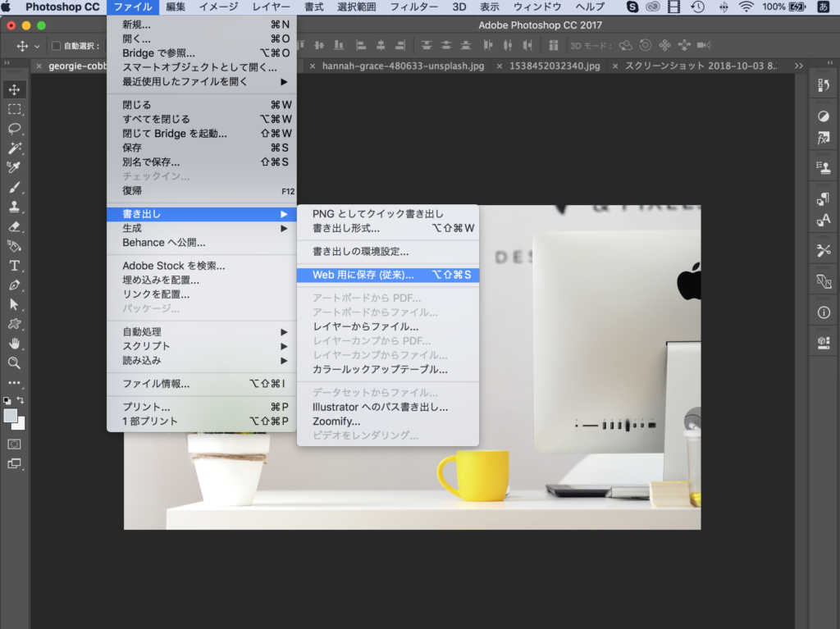Select the Move tool in the toolbox
840x629 pixels.
(x=15, y=89)
